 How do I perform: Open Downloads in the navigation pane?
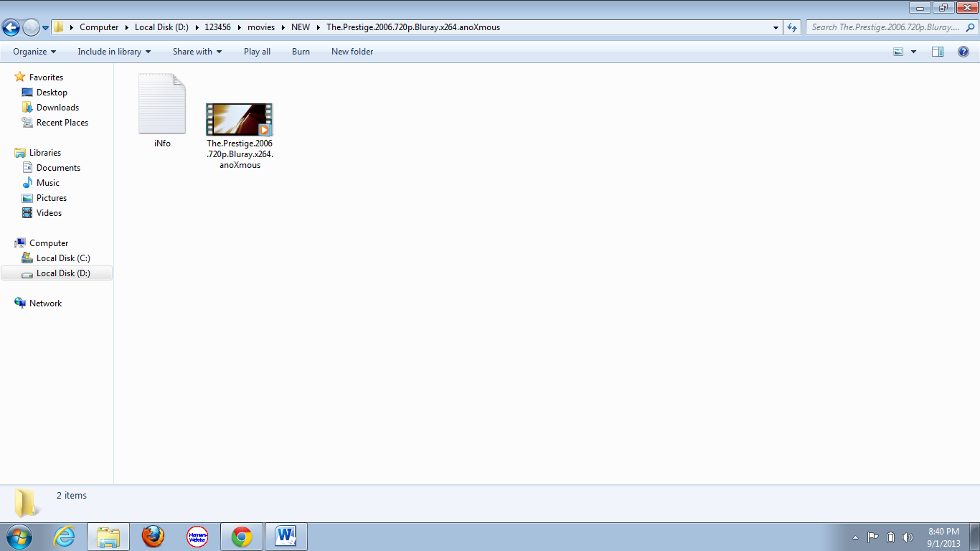[x=57, y=108]
